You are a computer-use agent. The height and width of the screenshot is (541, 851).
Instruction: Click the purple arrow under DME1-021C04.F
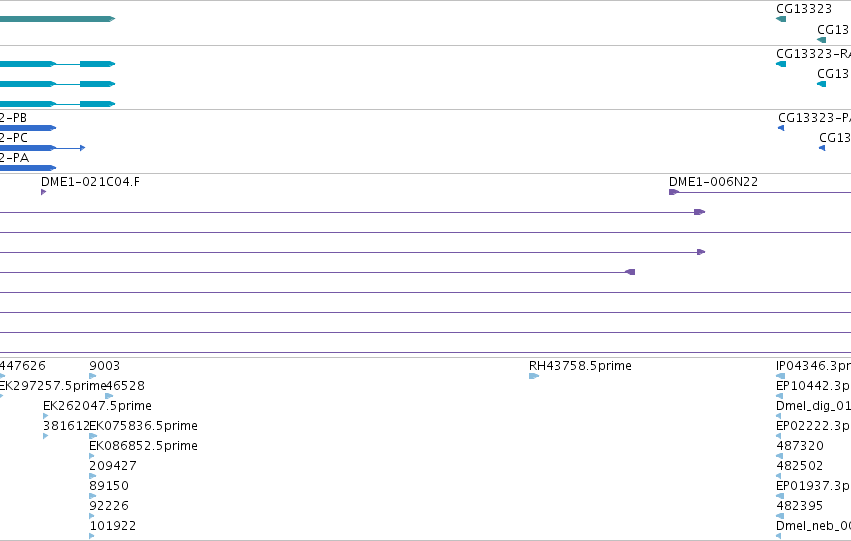(43, 192)
